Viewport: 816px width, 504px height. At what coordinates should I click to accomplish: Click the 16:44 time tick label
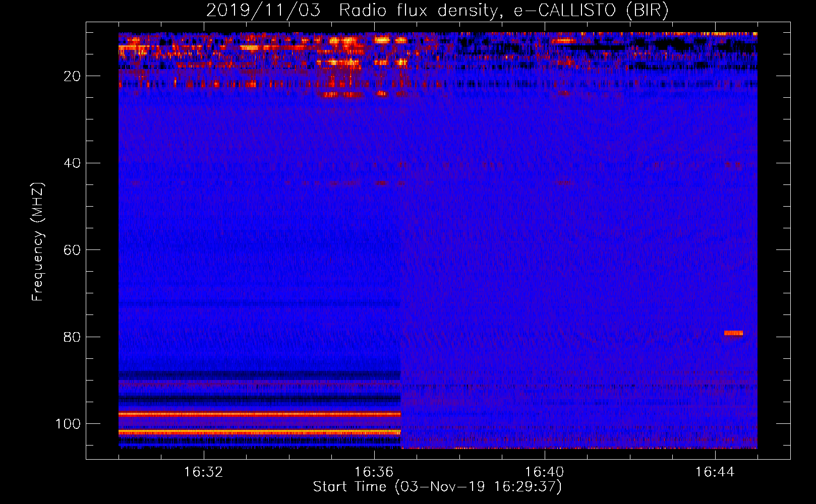click(715, 472)
